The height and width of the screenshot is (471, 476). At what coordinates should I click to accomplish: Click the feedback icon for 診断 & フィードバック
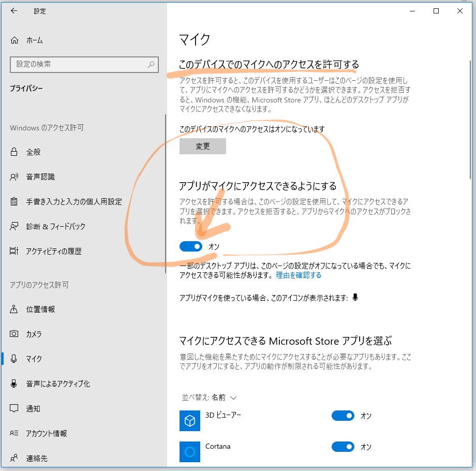[x=14, y=226]
